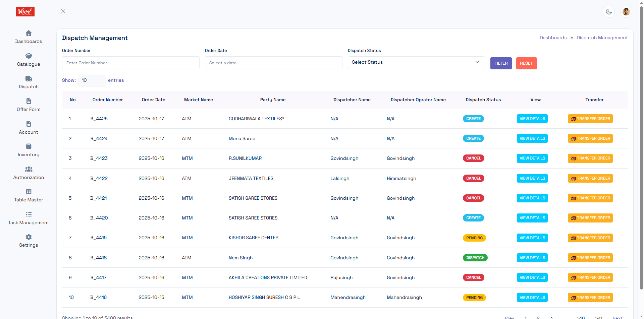Open the Task Management list icon
The image size is (644, 319).
point(29,214)
